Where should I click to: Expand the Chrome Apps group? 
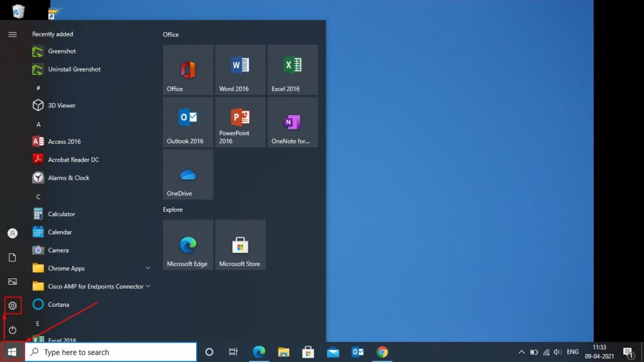click(148, 268)
